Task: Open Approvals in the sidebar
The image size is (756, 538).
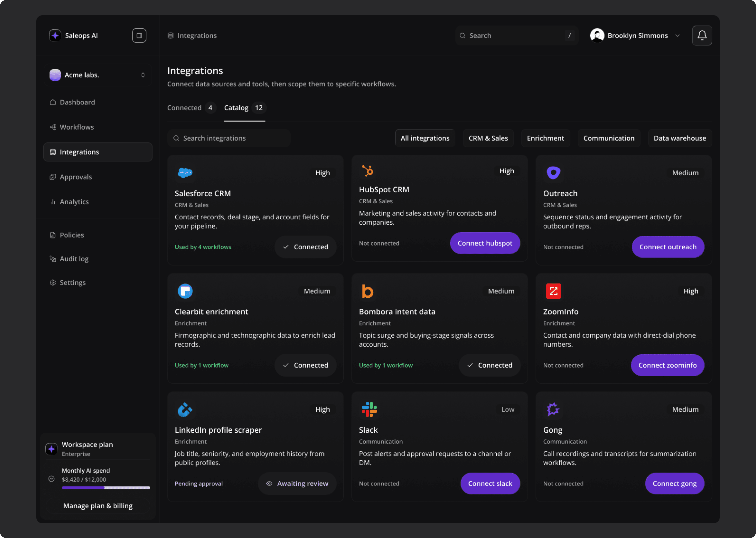Action: coord(76,177)
